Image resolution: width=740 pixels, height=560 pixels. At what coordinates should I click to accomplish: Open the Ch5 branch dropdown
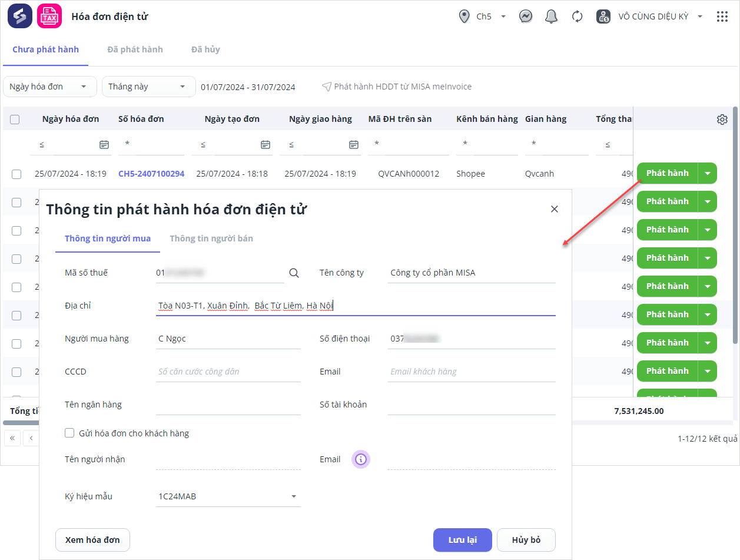503,16
